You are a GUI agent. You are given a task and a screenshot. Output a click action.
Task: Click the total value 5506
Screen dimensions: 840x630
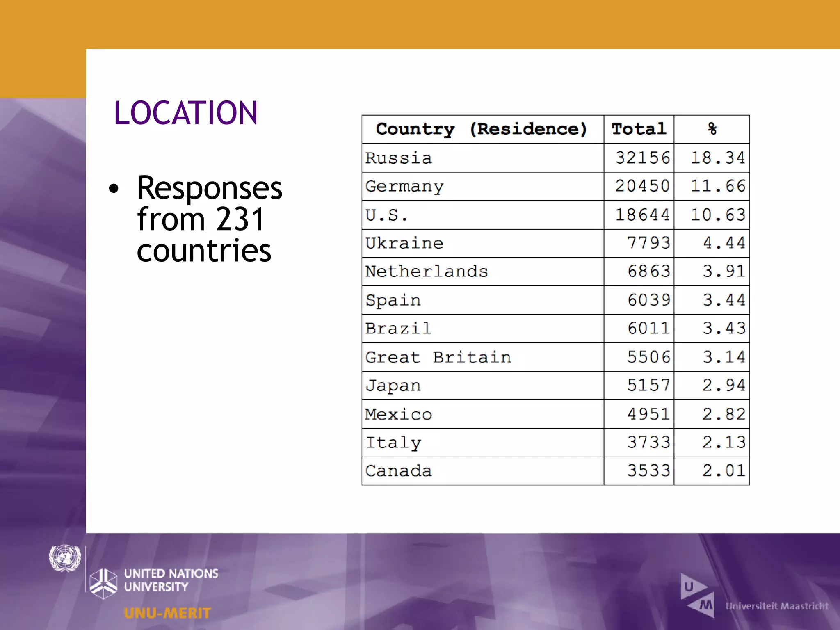[648, 357]
